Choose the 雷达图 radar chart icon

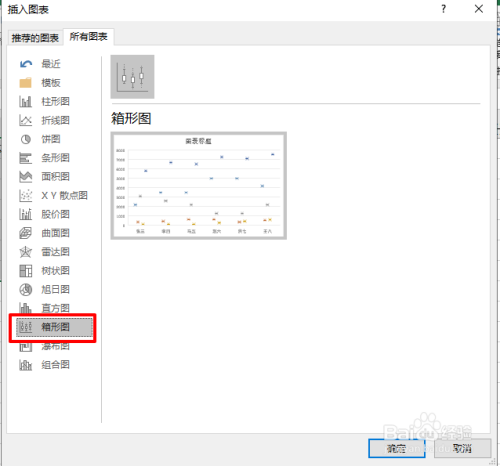pyautogui.click(x=26, y=252)
